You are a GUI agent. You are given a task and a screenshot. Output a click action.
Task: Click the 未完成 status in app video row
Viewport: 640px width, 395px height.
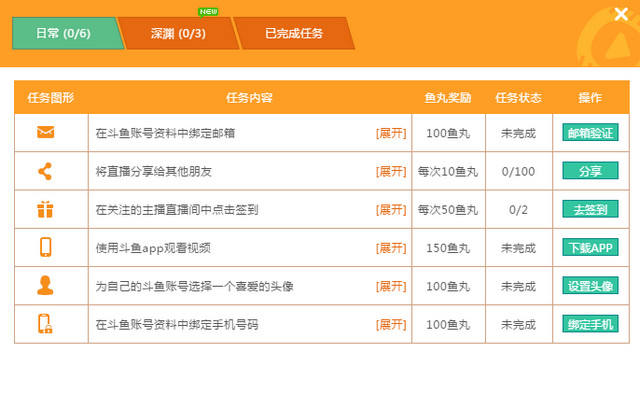coord(518,248)
